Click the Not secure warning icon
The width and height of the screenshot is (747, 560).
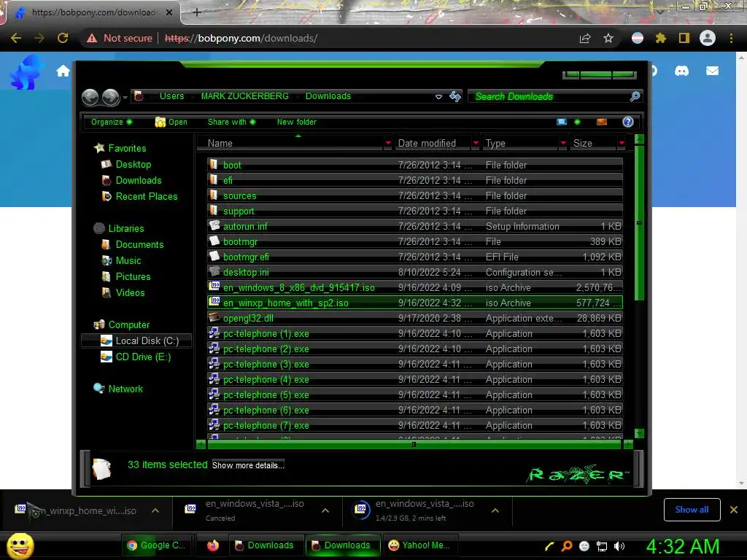click(92, 38)
